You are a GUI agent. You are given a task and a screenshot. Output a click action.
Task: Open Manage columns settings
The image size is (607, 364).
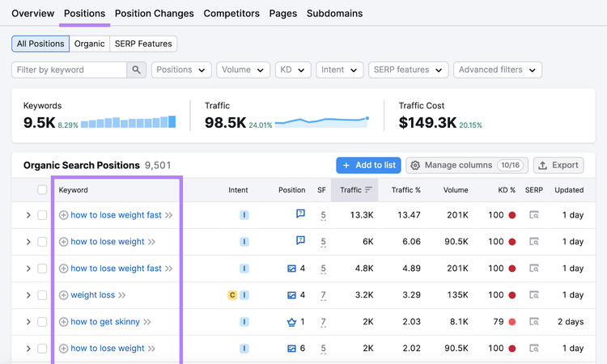point(467,165)
